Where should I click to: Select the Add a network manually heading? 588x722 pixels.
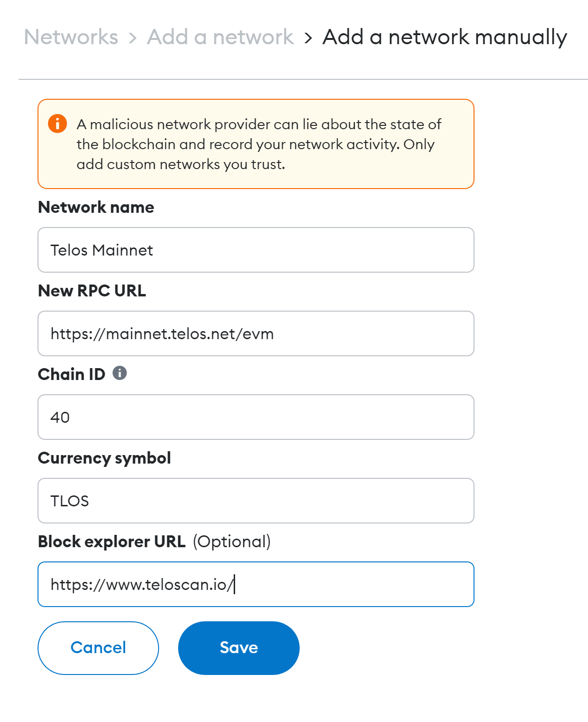(445, 37)
